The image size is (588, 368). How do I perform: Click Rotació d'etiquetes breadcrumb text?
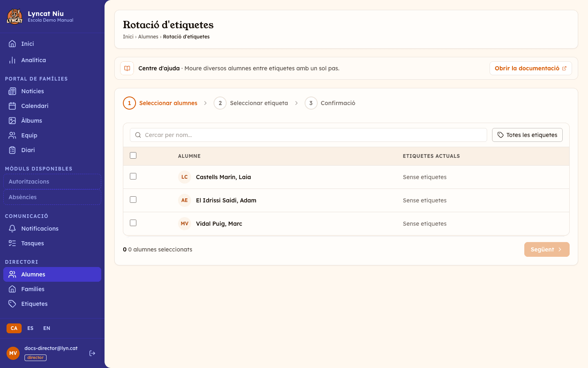tap(186, 37)
